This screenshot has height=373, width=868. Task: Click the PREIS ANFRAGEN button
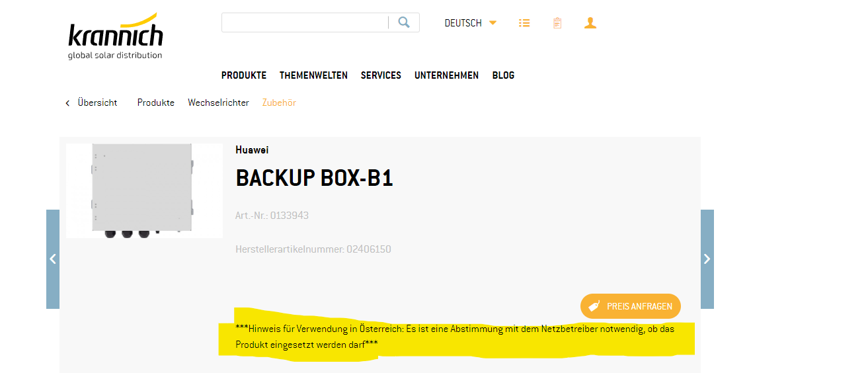point(631,306)
